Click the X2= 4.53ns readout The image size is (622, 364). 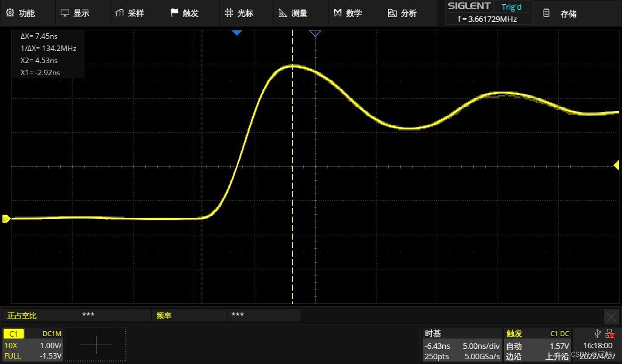39,61
